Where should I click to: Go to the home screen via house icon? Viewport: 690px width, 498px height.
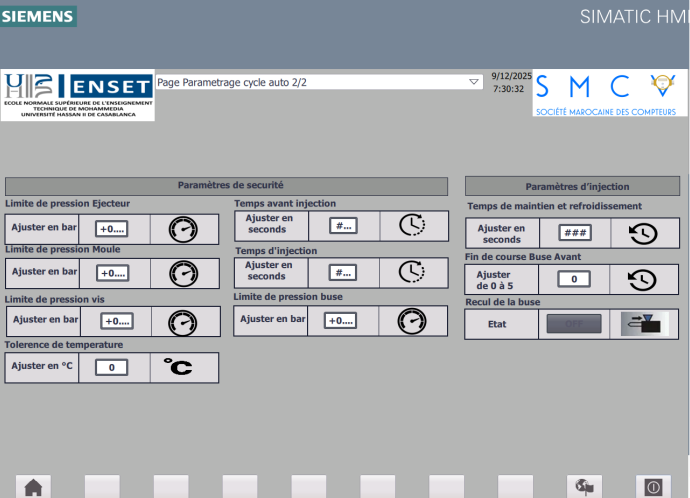point(34,487)
